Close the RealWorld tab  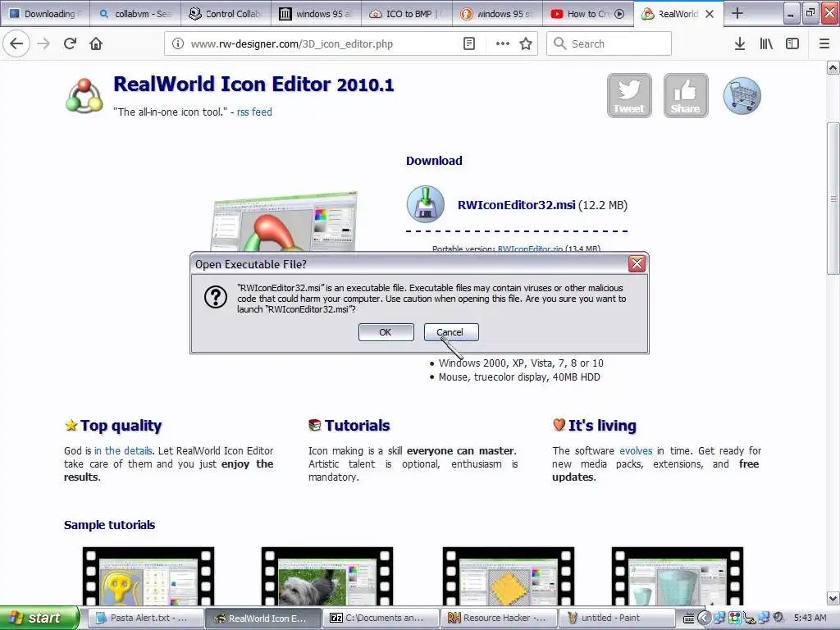tap(710, 14)
